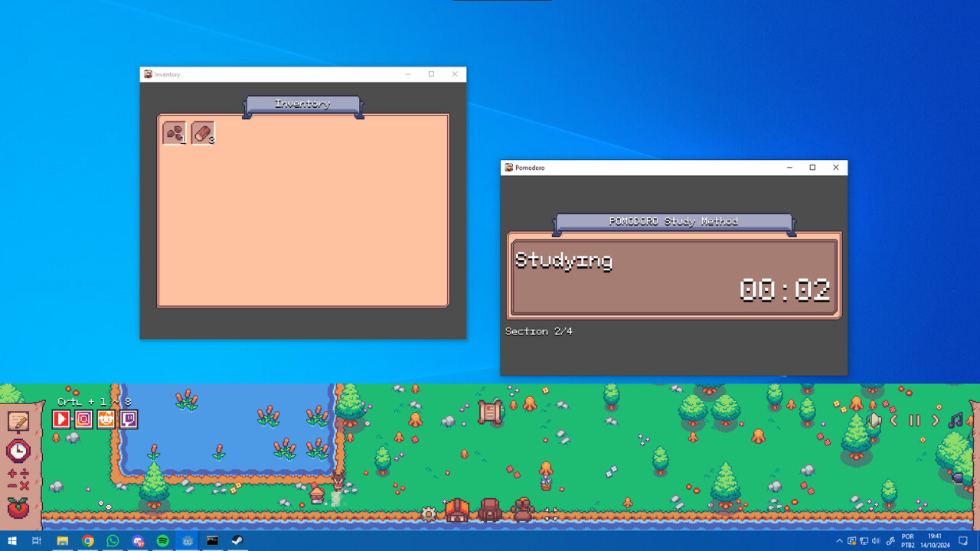This screenshot has width=980, height=551.
Task: Open the calculator math symbols icon
Action: [x=18, y=480]
